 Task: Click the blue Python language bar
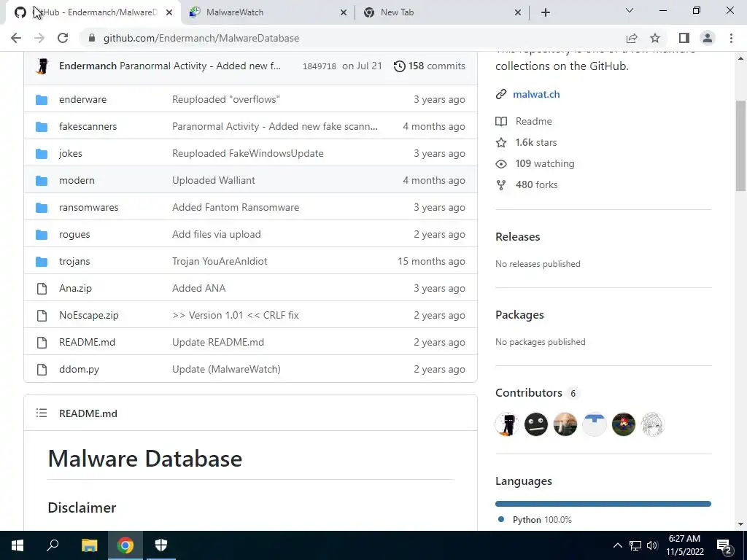(603, 504)
